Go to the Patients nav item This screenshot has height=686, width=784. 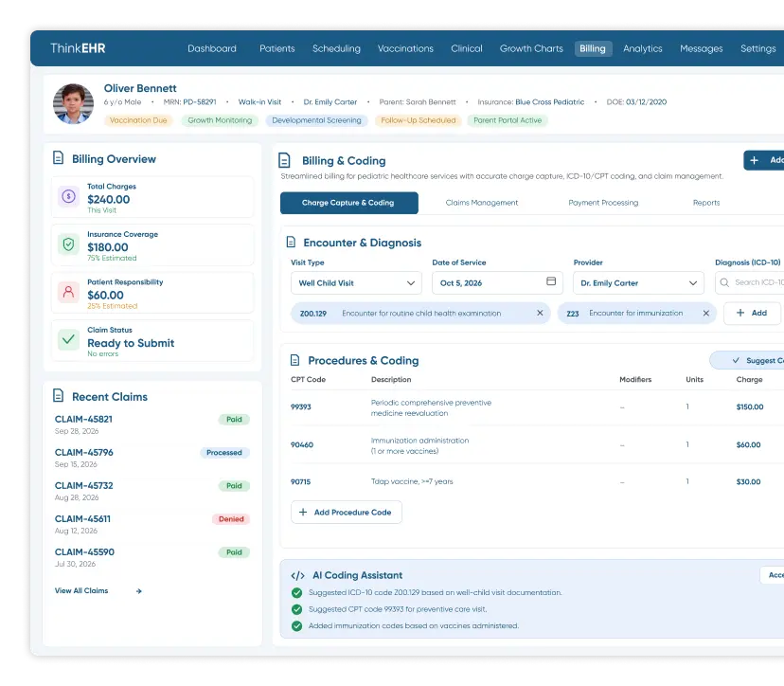coord(277,48)
